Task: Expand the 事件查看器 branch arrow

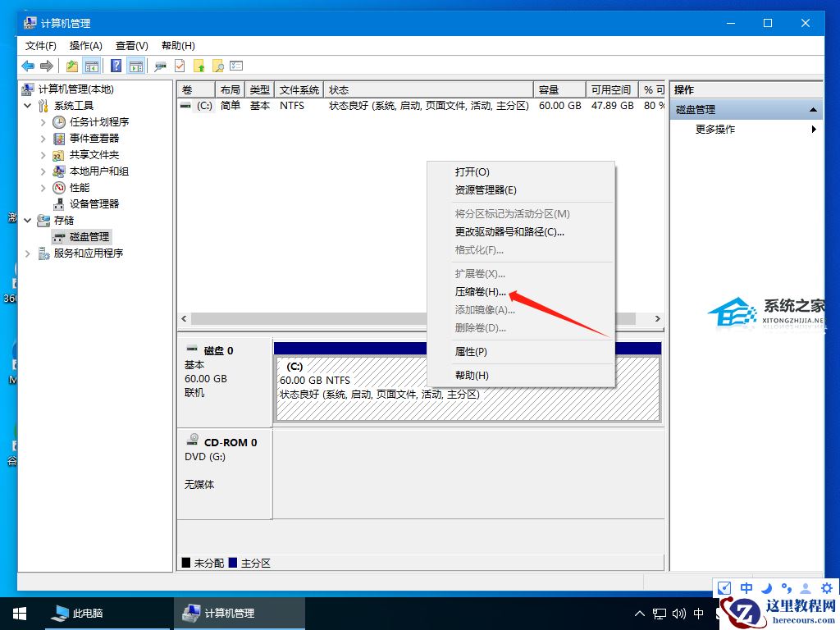Action: tap(43, 138)
